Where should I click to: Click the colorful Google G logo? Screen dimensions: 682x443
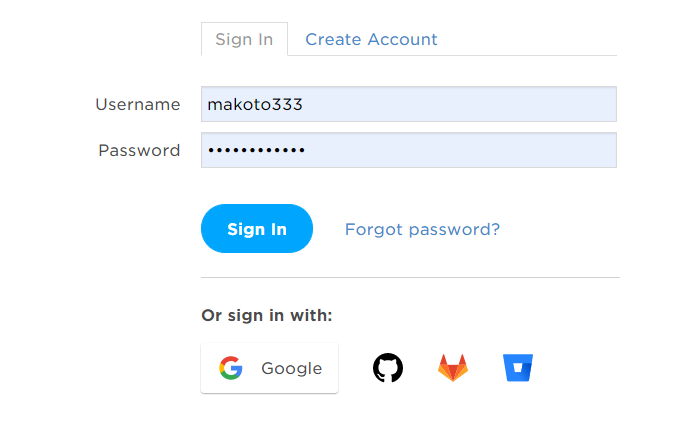coord(231,368)
